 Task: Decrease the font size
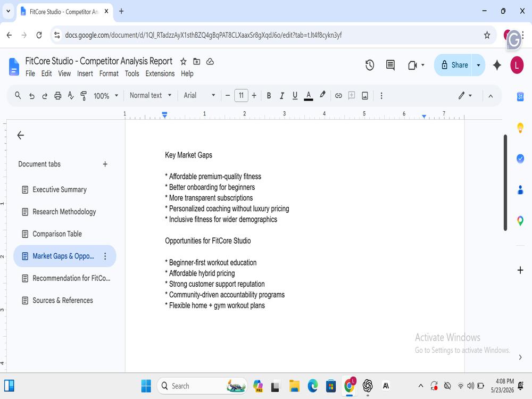coord(228,96)
